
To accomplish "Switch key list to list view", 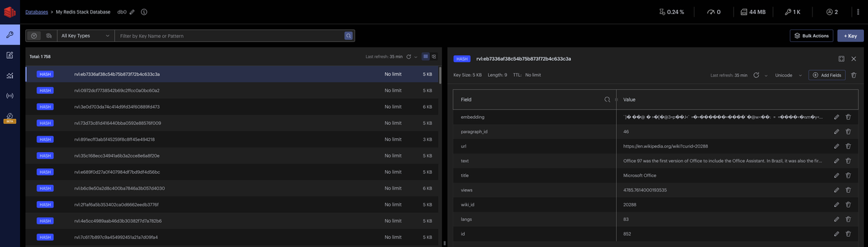I will (x=425, y=57).
